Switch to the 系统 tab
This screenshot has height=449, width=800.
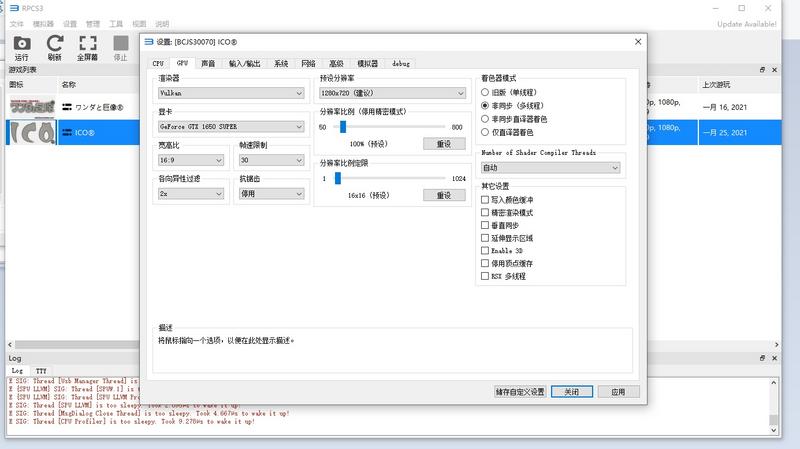281,63
